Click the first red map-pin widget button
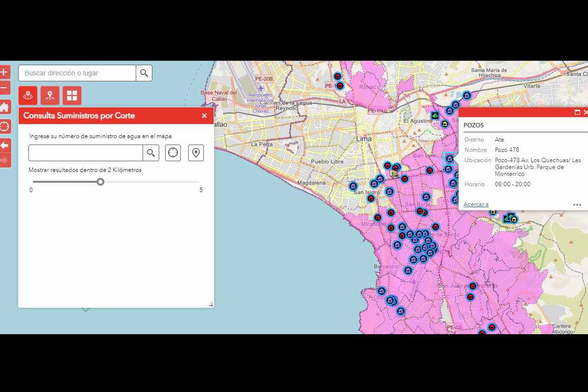This screenshot has height=392, width=588. click(x=28, y=96)
